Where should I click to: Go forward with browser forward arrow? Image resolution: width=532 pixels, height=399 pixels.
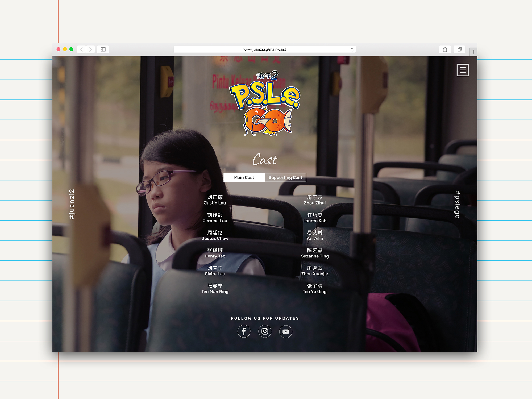(90, 49)
